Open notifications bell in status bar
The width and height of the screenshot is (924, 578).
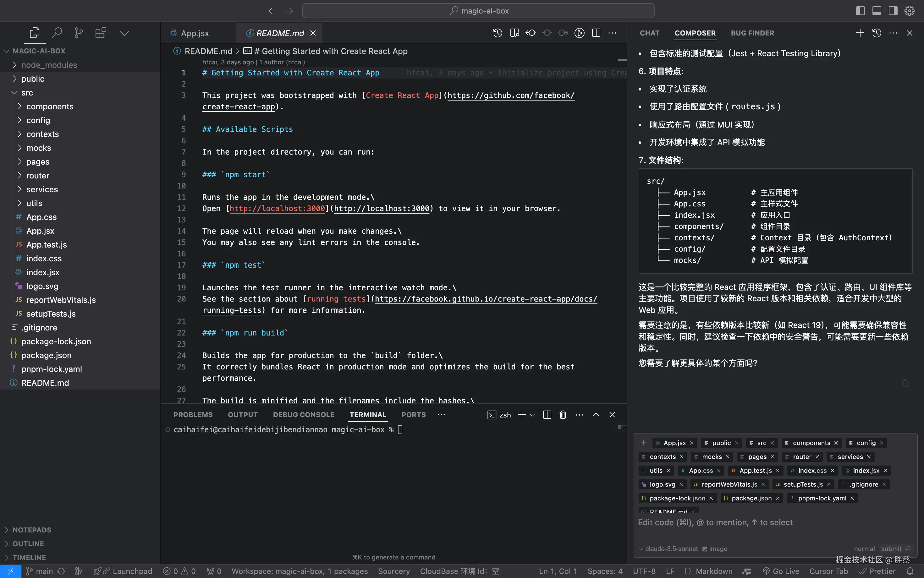pos(910,571)
